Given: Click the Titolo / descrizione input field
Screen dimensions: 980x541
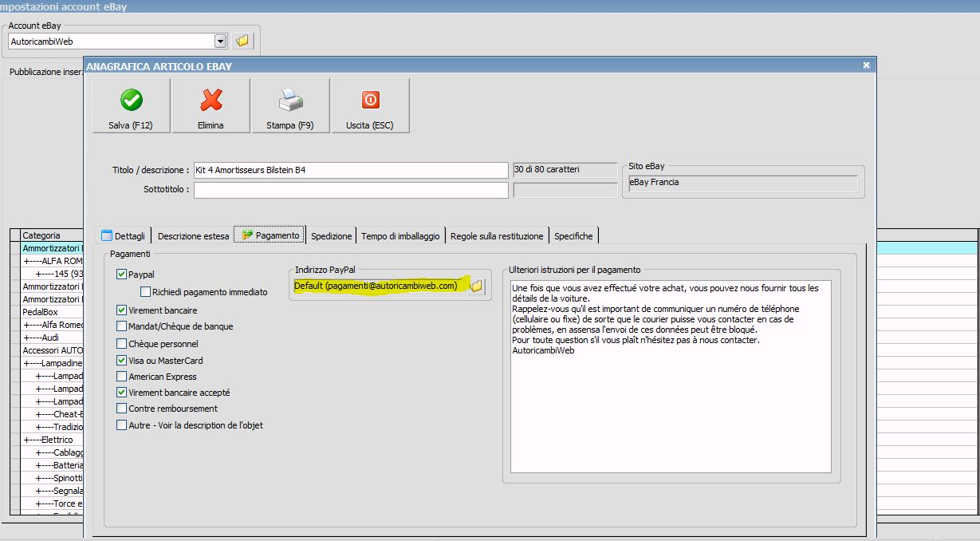Looking at the screenshot, I should click(351, 170).
